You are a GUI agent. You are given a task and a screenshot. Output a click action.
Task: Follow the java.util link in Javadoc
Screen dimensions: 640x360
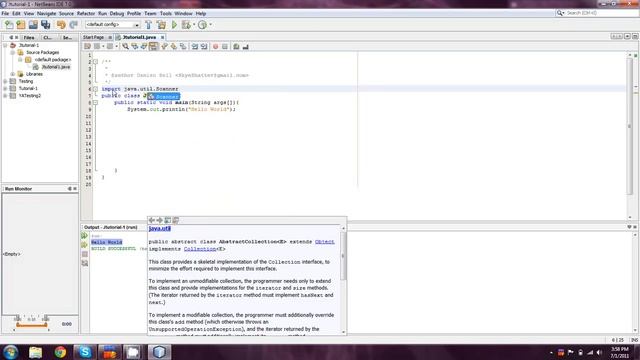(160, 229)
